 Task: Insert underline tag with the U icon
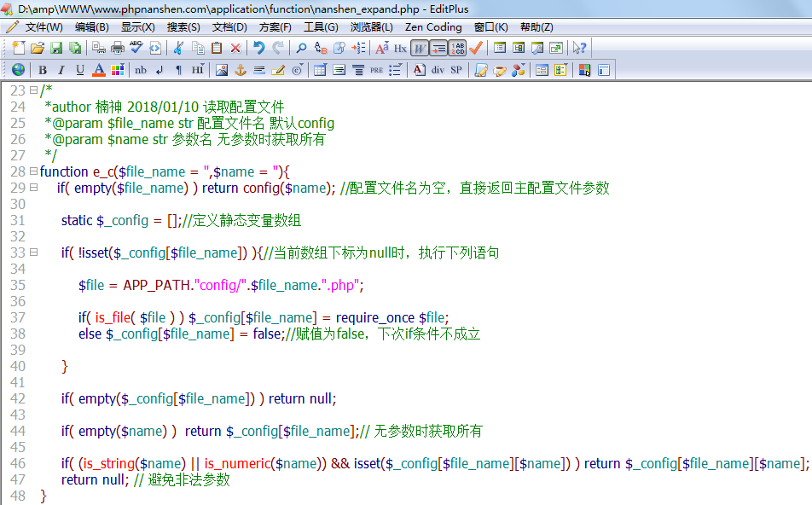80,70
